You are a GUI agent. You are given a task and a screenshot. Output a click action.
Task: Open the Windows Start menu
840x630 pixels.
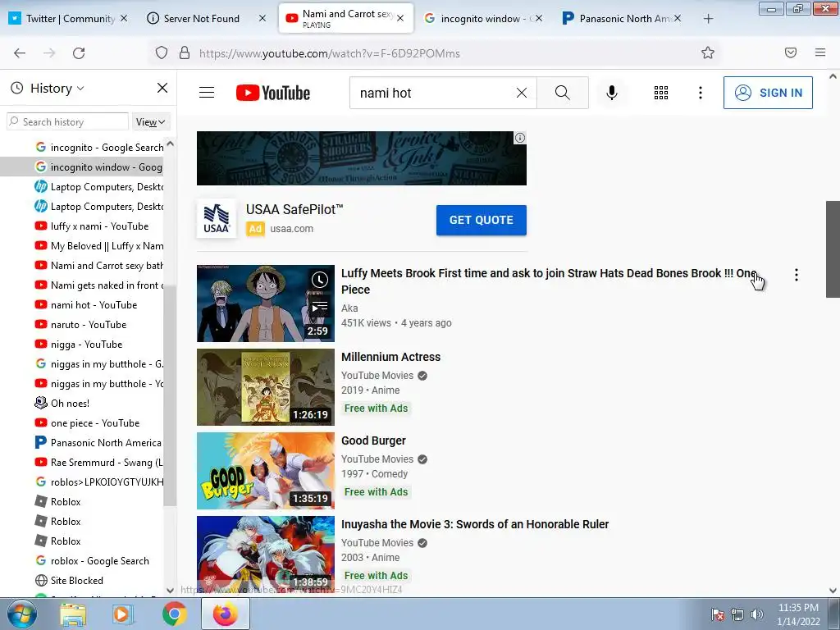(x=21, y=614)
